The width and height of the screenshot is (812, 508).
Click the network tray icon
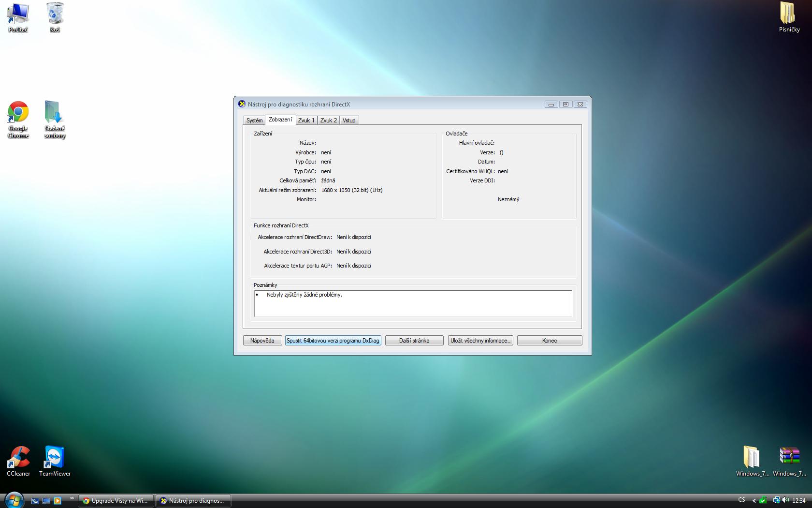[776, 500]
